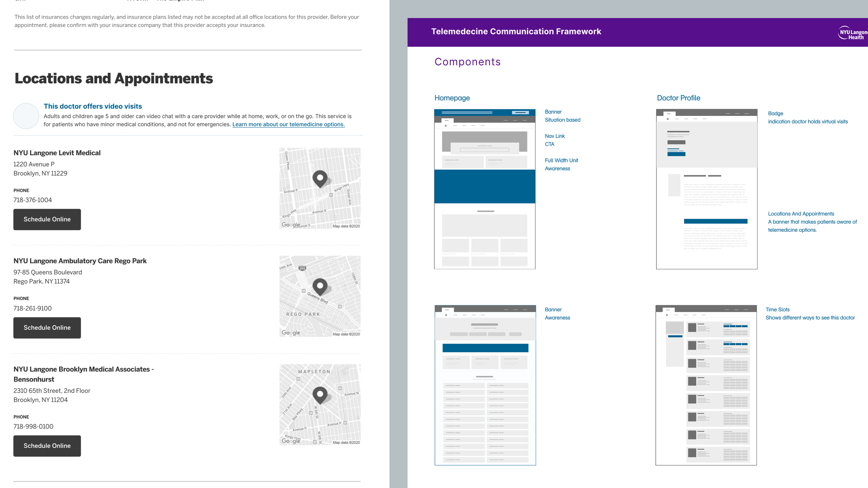Screen dimensions: 868x488
Task: Select the phone number 718-376-1004
Action: coord(33,200)
